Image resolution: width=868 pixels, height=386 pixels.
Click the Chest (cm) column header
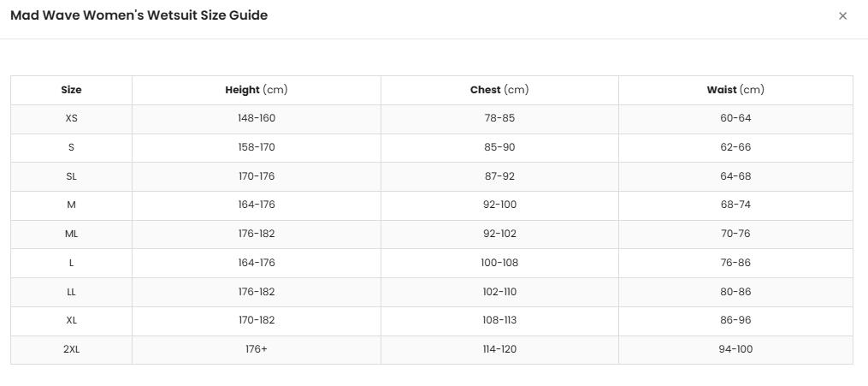click(499, 90)
